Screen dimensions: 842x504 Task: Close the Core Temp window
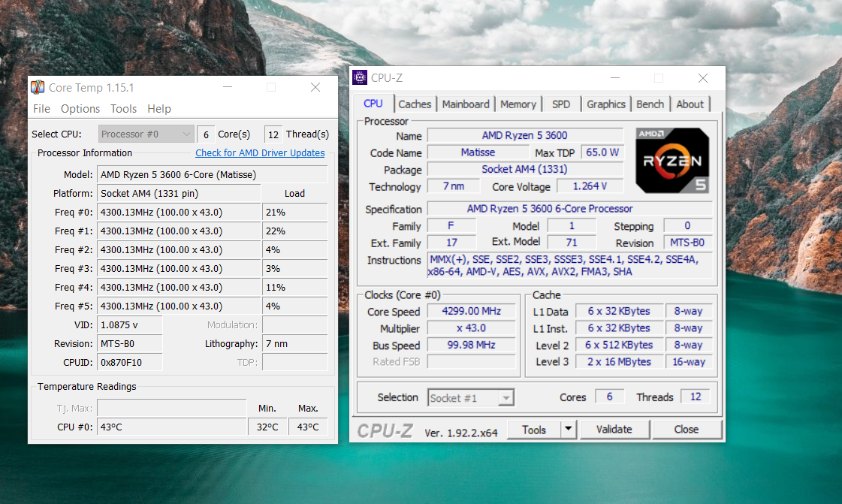point(315,87)
